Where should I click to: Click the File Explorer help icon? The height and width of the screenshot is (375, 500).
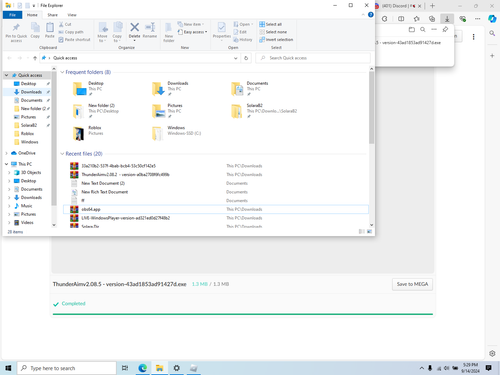[x=370, y=15]
